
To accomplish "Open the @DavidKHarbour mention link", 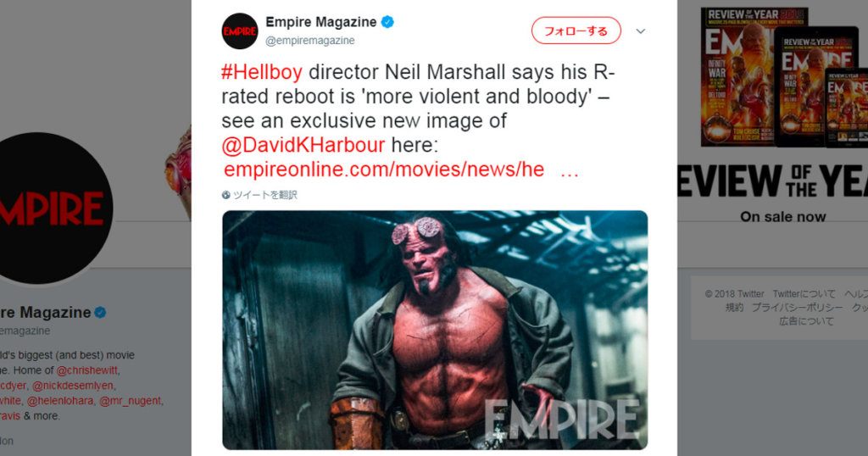I will pyautogui.click(x=303, y=145).
